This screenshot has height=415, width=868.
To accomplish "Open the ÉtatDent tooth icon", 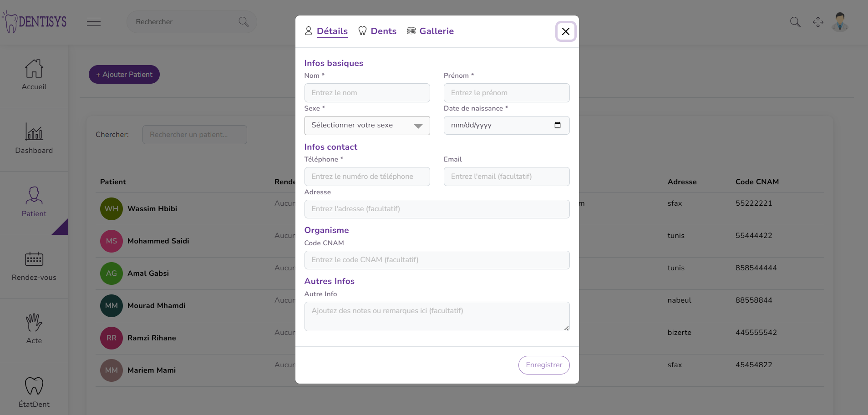I will pyautogui.click(x=34, y=386).
